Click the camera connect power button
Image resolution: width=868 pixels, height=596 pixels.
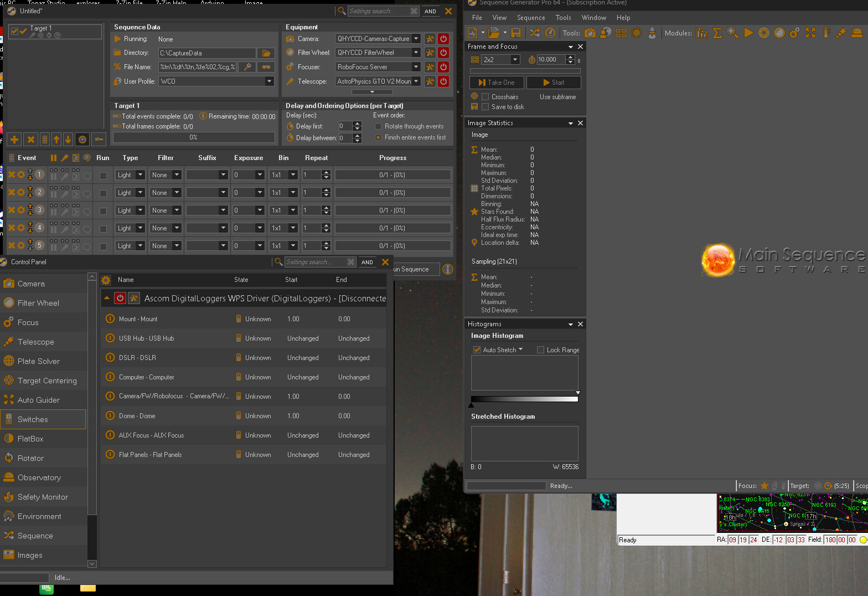point(443,39)
